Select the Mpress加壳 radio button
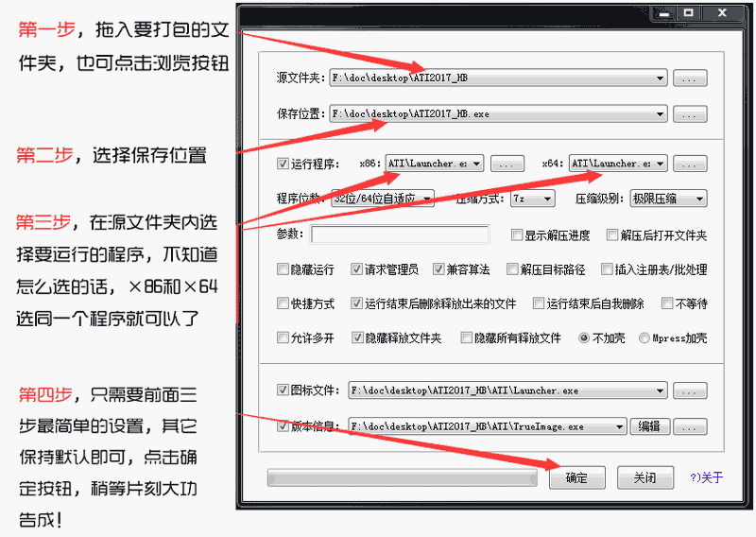The height and width of the screenshot is (537, 756). [x=644, y=338]
